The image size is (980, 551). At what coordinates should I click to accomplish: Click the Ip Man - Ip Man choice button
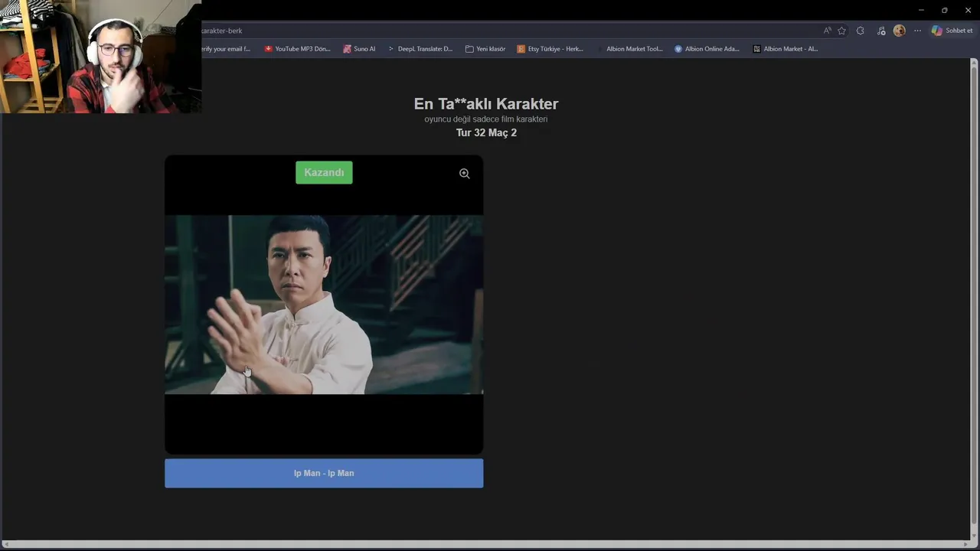[324, 473]
